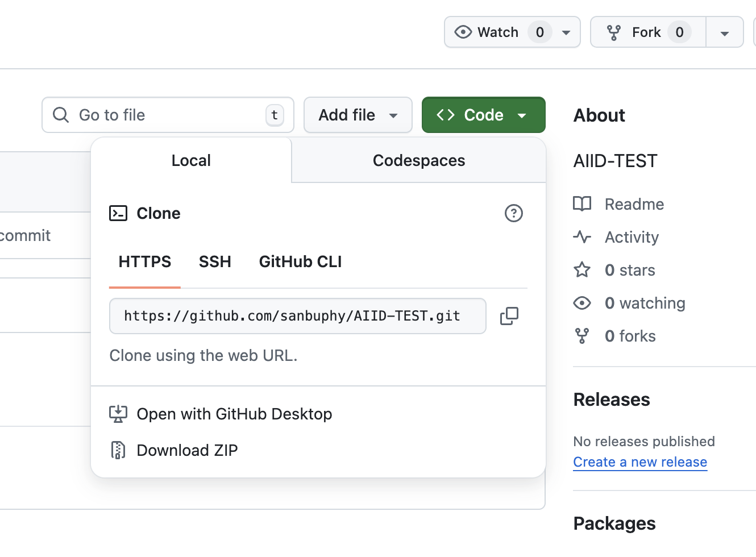
Task: Click the fork icon beside 0 forks
Action: (582, 336)
